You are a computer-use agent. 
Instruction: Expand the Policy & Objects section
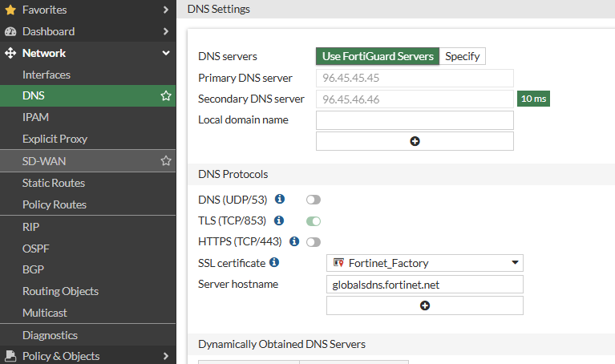pyautogui.click(x=166, y=356)
